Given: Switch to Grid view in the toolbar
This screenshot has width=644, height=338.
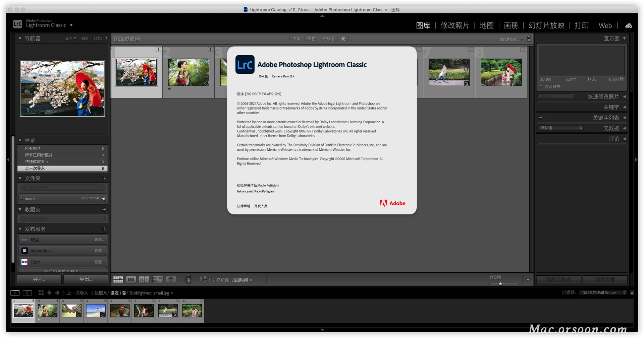Looking at the screenshot, I should (118, 279).
